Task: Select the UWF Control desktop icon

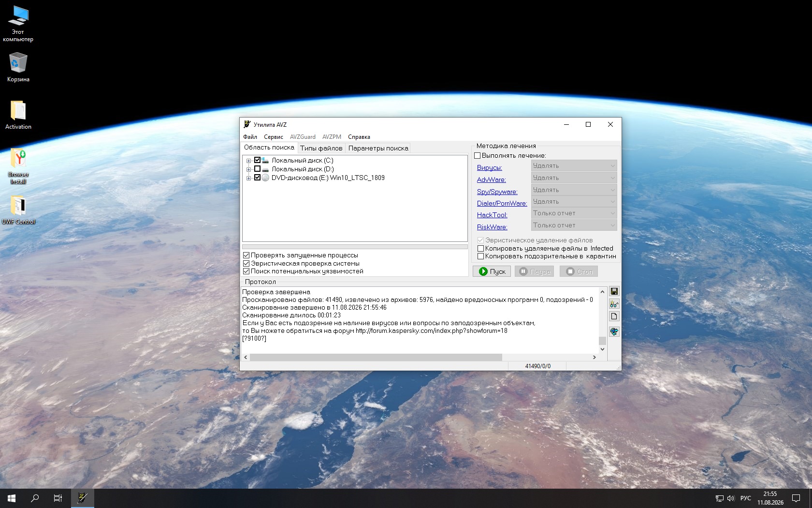Action: [x=18, y=209]
